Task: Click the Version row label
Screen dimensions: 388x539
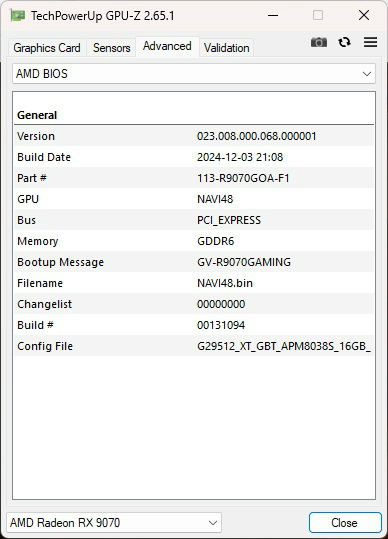Action: pyautogui.click(x=36, y=136)
